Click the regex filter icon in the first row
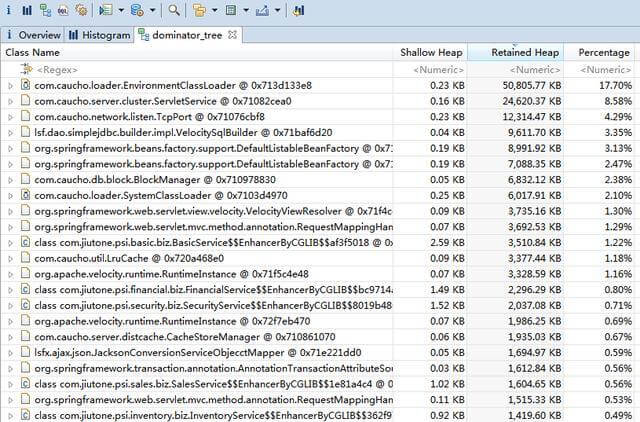 coord(26,69)
